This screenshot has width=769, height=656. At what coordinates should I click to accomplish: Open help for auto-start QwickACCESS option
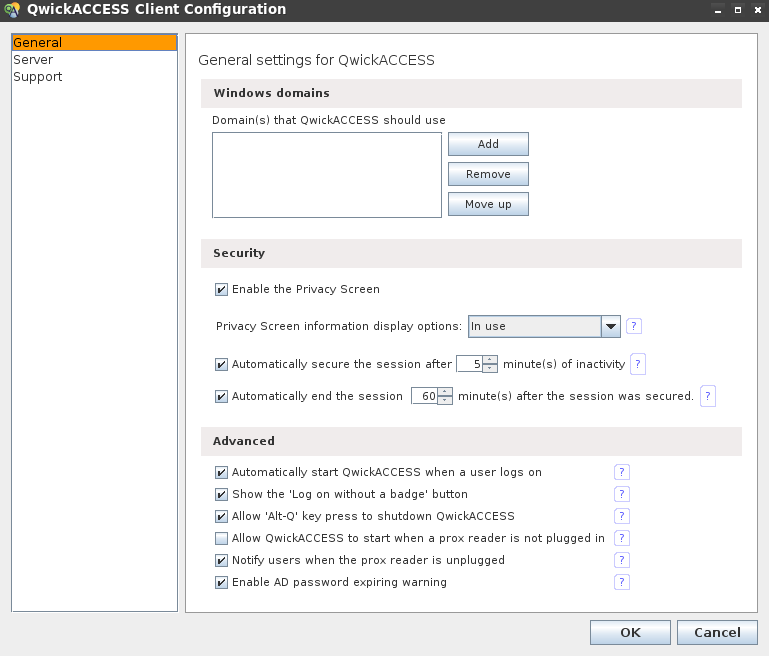pyautogui.click(x=622, y=472)
